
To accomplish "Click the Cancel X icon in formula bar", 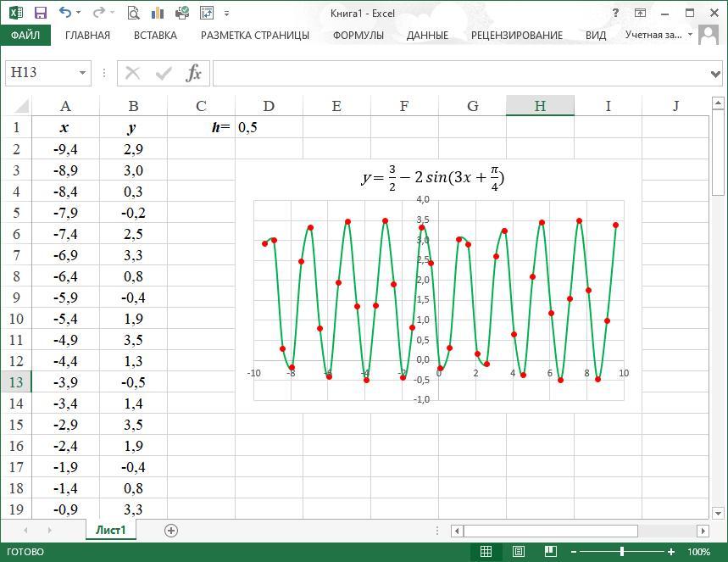I will pos(132,73).
